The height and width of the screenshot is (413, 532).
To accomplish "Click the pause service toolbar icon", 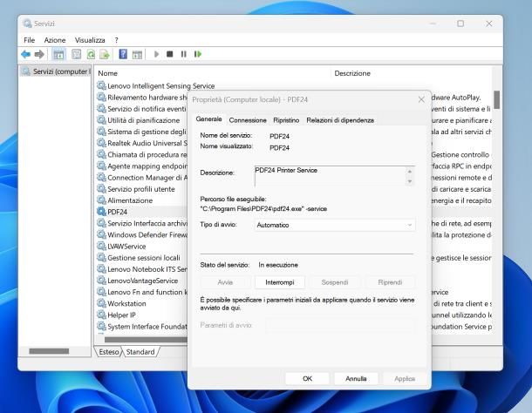I will (183, 54).
